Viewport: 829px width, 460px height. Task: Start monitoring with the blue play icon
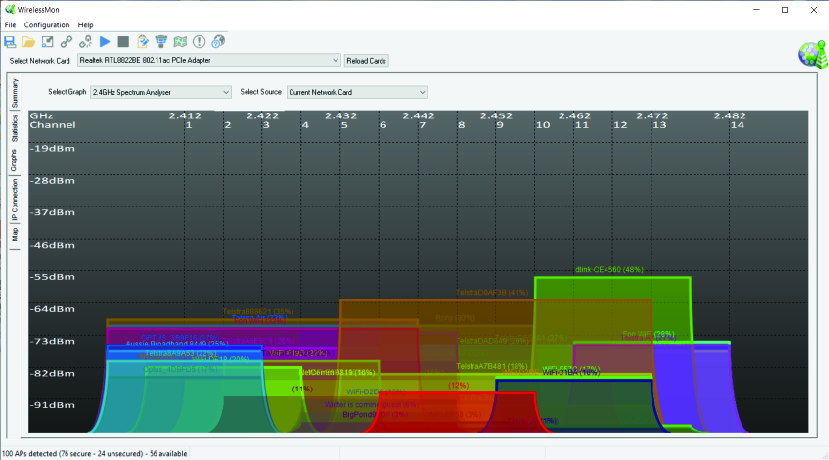(105, 42)
